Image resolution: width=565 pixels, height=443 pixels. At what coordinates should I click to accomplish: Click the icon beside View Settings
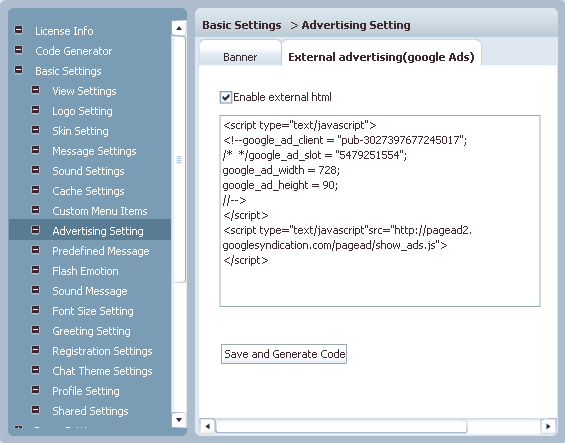coord(36,89)
